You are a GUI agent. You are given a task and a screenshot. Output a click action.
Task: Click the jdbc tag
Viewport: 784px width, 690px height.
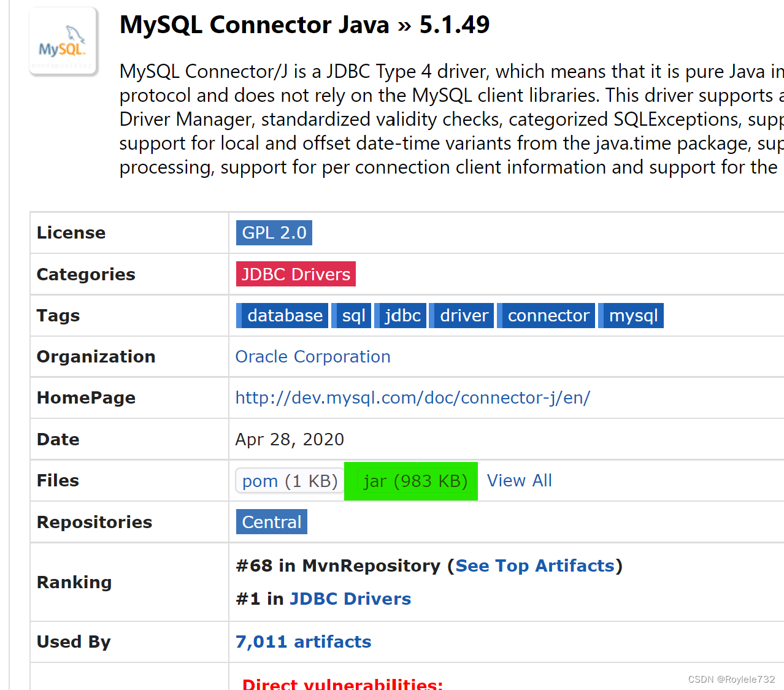[x=402, y=316]
